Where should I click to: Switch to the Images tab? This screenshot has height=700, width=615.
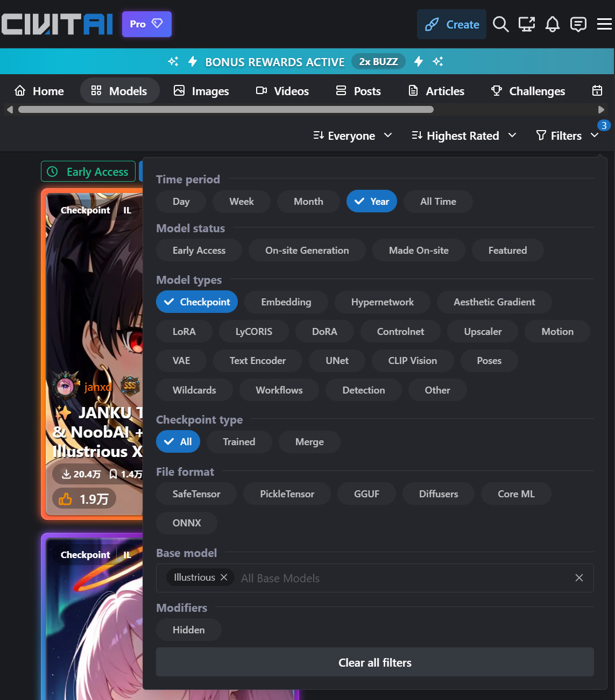(x=201, y=91)
